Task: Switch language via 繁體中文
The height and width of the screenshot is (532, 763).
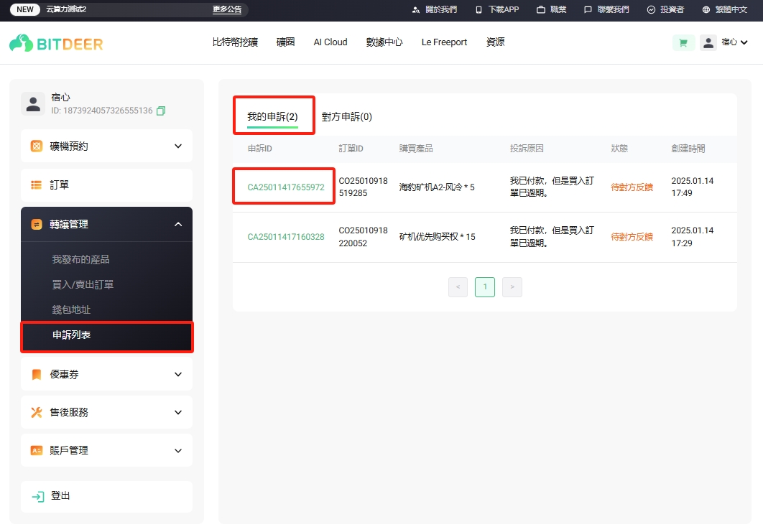Action: pyautogui.click(x=731, y=10)
